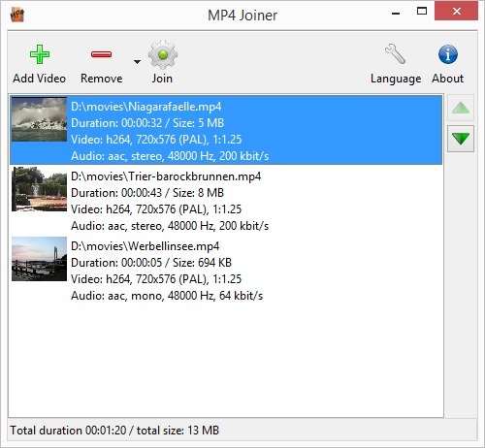Select the Werbellinsee.mp4 thumbnail

point(39,259)
